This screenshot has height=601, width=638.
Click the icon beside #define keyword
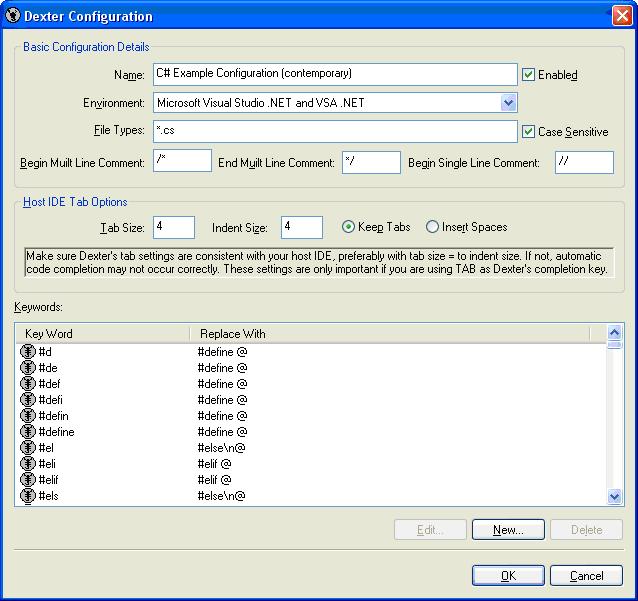28,432
